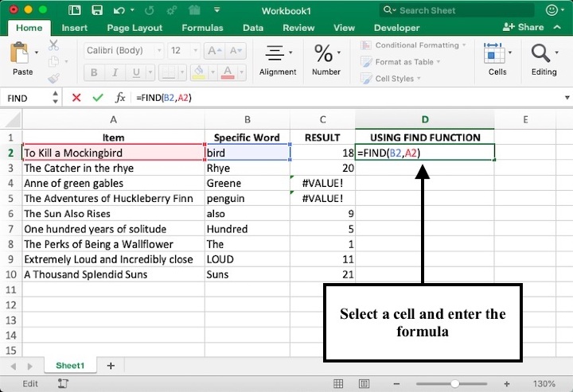This screenshot has height=392, width=573.
Task: Click the Cells icon
Action: [493, 53]
